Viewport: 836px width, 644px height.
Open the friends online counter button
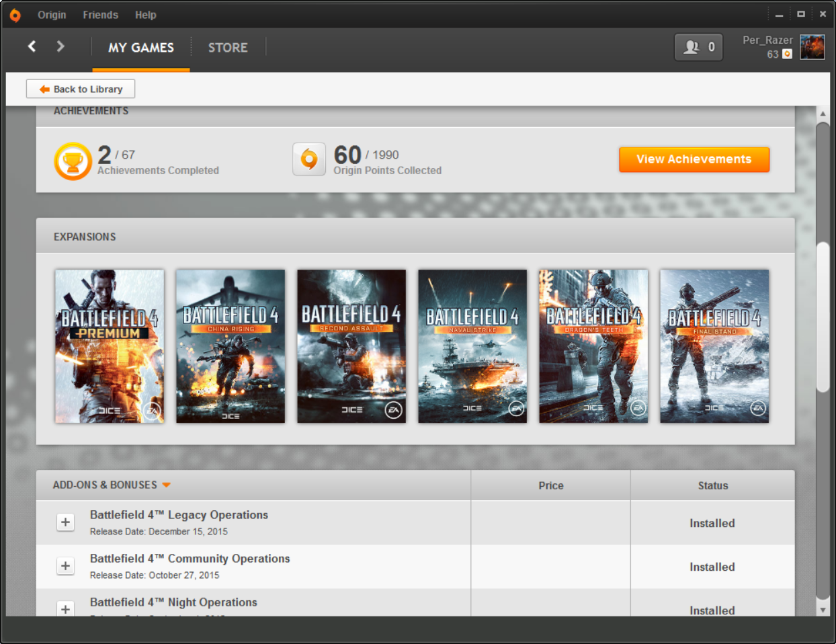point(699,47)
